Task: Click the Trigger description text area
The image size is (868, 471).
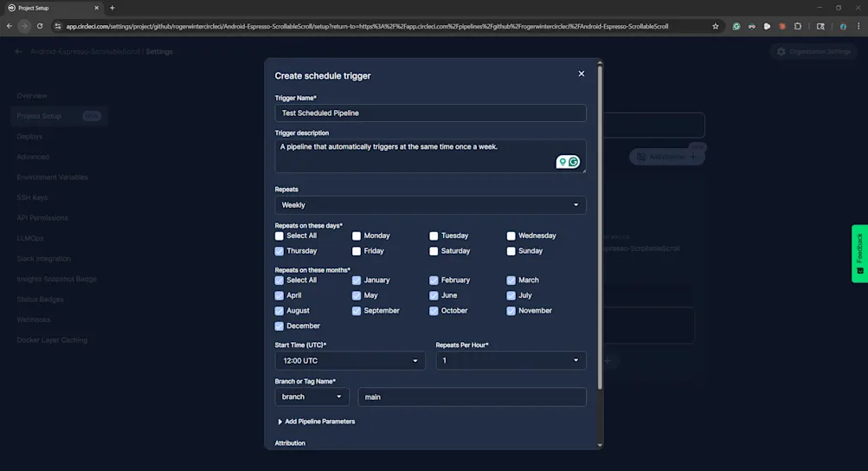Action: pyautogui.click(x=430, y=156)
